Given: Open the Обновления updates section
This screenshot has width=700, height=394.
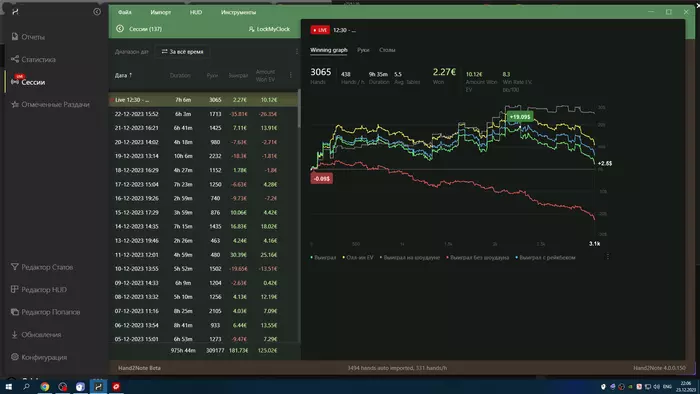Looking at the screenshot, I should [36, 335].
